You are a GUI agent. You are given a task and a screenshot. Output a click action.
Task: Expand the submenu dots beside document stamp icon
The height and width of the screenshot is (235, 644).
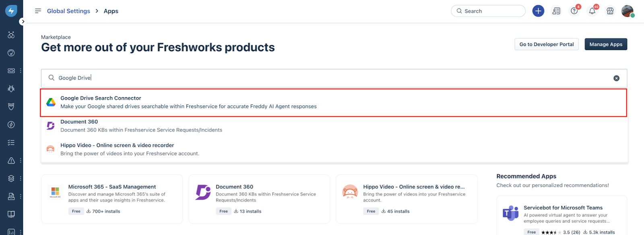click(x=21, y=196)
